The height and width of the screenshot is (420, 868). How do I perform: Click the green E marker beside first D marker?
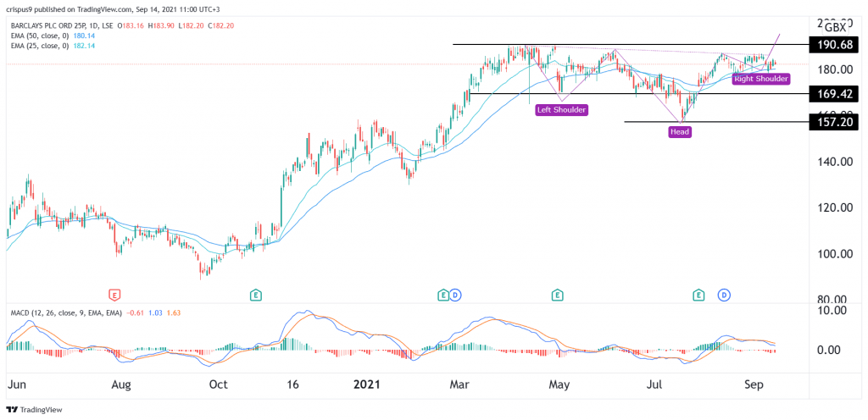tap(442, 296)
